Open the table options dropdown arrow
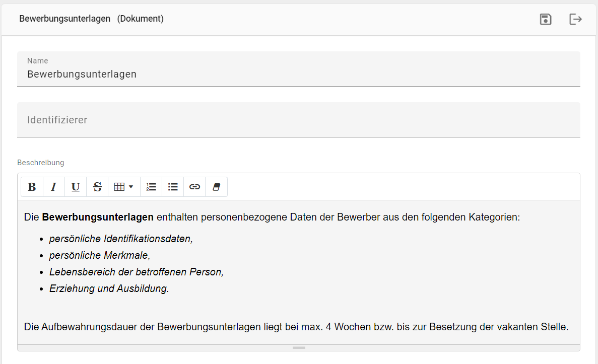 129,186
